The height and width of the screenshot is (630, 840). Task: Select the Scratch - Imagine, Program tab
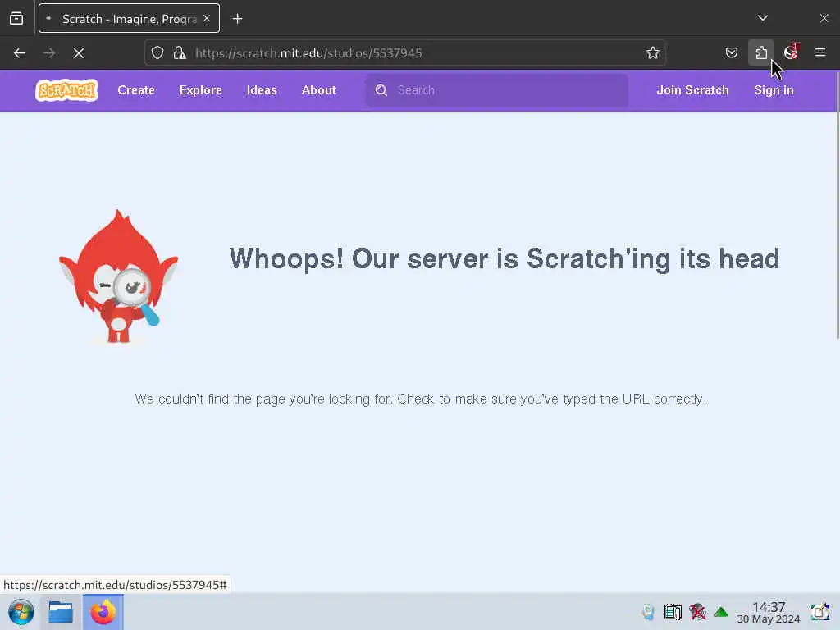[129, 19]
